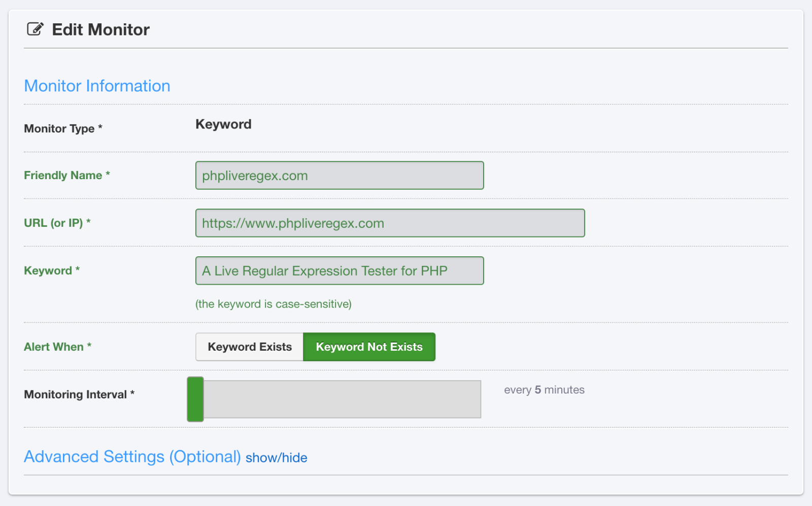Click the Monitor Information section heading
This screenshot has height=506, width=812.
coord(97,86)
